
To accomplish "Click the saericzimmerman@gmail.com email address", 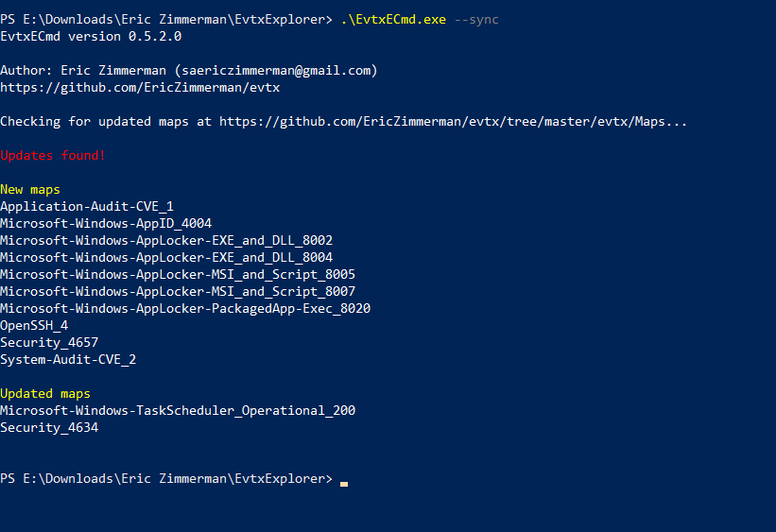I will [x=280, y=71].
